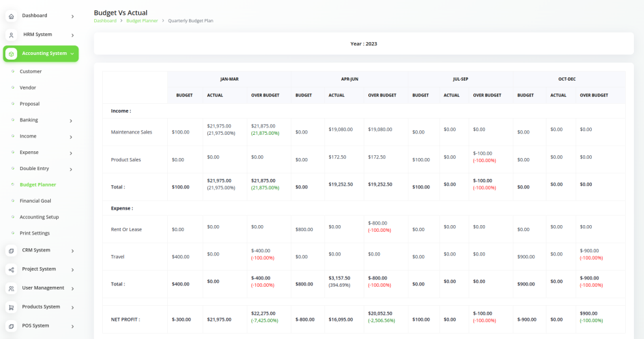Click the Project System share icon
The height and width of the screenshot is (339, 644).
[x=12, y=269]
